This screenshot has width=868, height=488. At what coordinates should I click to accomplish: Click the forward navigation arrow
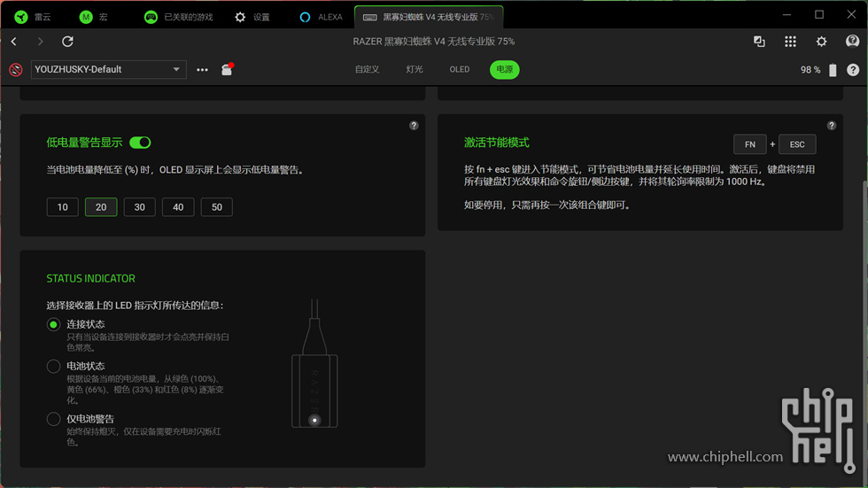(x=40, y=42)
